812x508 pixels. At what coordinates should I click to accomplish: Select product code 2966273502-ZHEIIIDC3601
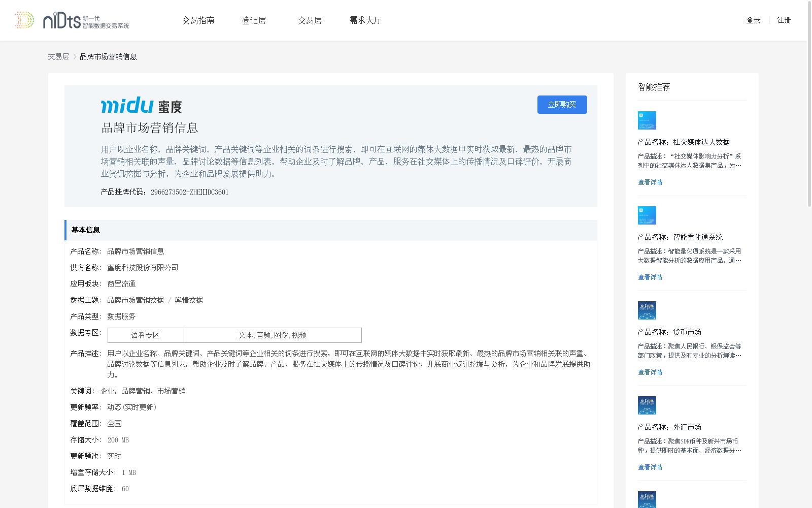pos(190,192)
